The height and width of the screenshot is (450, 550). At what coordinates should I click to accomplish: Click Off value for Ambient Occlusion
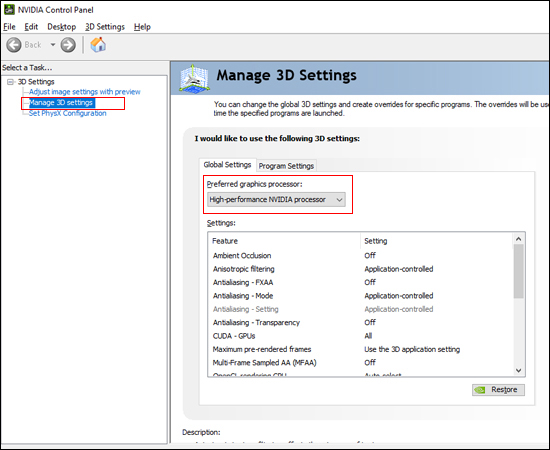click(x=370, y=256)
